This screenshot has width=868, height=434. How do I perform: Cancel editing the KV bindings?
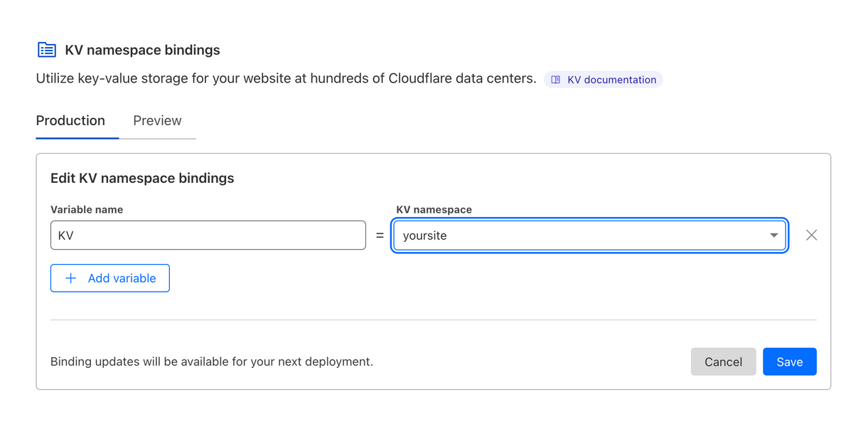[x=723, y=361]
